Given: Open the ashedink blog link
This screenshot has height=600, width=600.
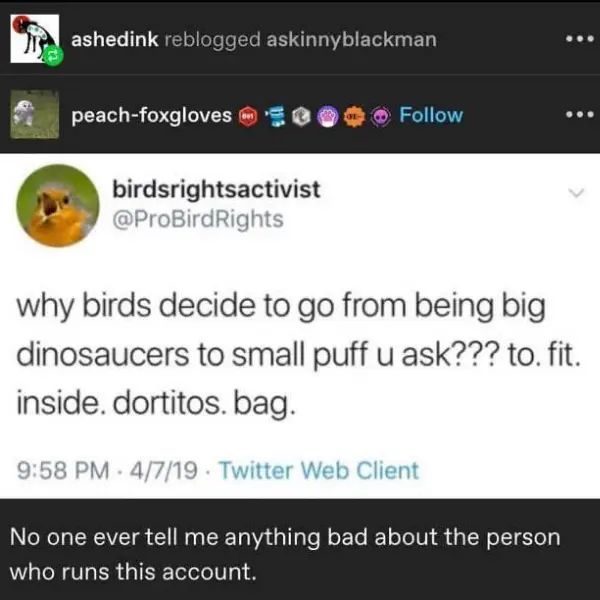Looking at the screenshot, I should [113, 40].
